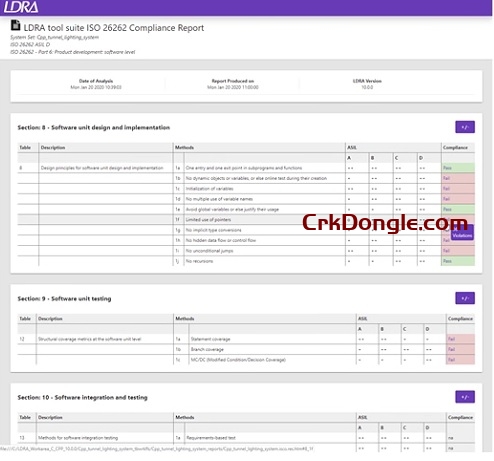Click 'Design principles for software unit design and implementation'

tap(102, 168)
